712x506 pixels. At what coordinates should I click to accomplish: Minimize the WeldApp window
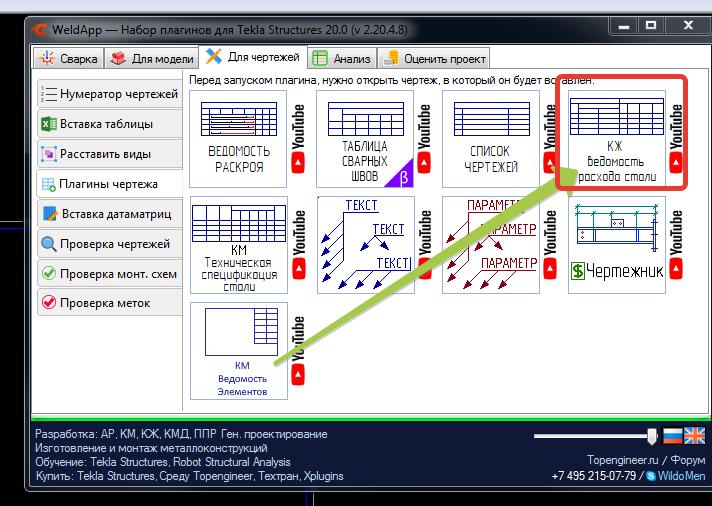point(623,26)
